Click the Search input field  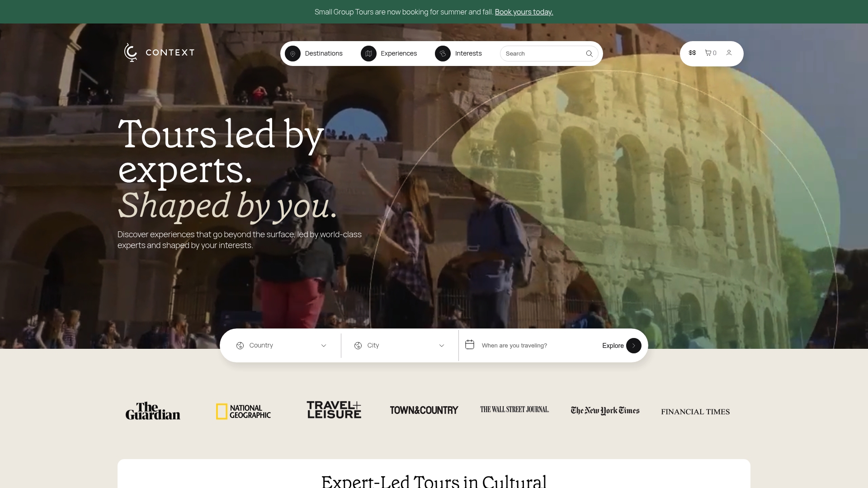coord(549,54)
